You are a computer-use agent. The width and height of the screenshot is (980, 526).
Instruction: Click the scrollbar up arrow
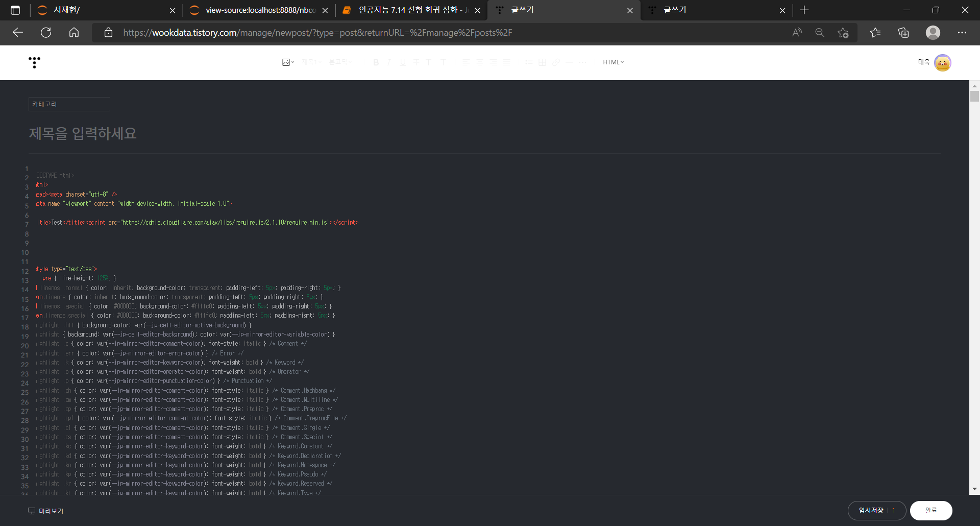point(974,86)
